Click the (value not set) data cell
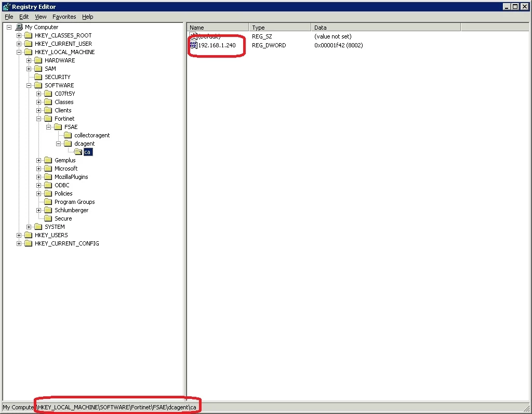The height and width of the screenshot is (414, 532). pyautogui.click(x=332, y=36)
